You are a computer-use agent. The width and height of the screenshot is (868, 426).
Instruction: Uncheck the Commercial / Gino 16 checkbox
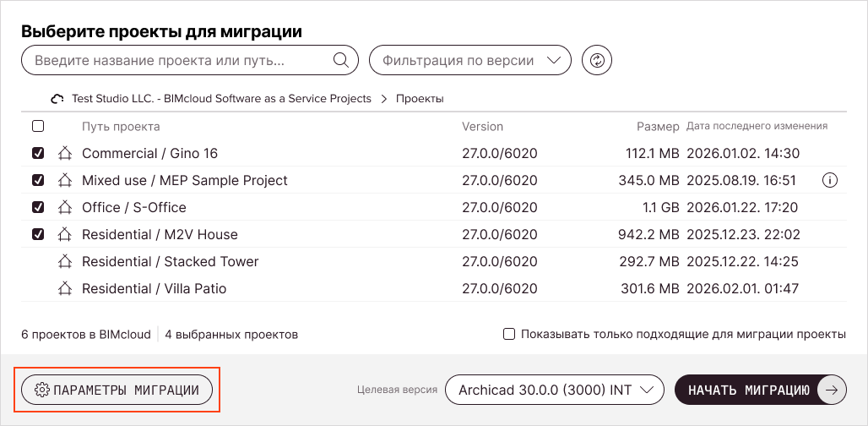pyautogui.click(x=38, y=153)
